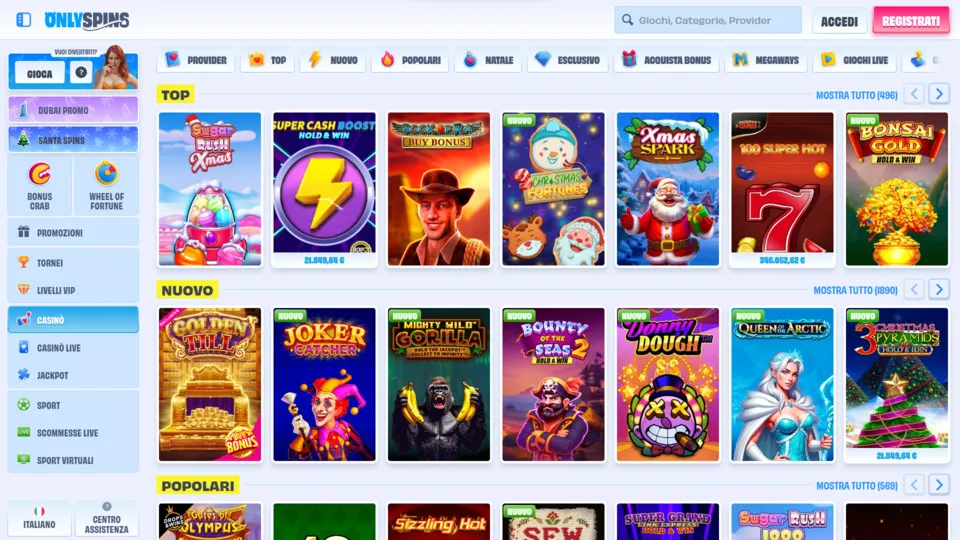This screenshot has height=540, width=960.
Task: Open Christmas Fortunes game
Action: click(x=553, y=189)
